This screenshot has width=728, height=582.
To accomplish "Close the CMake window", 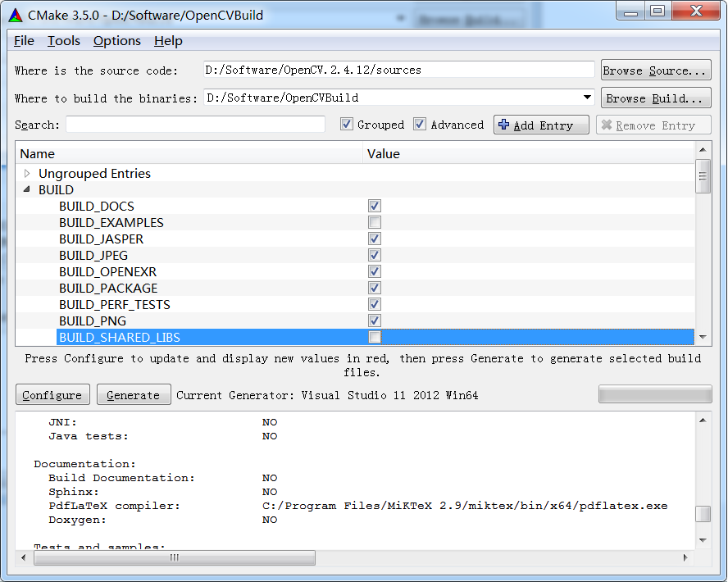I will coord(696,11).
